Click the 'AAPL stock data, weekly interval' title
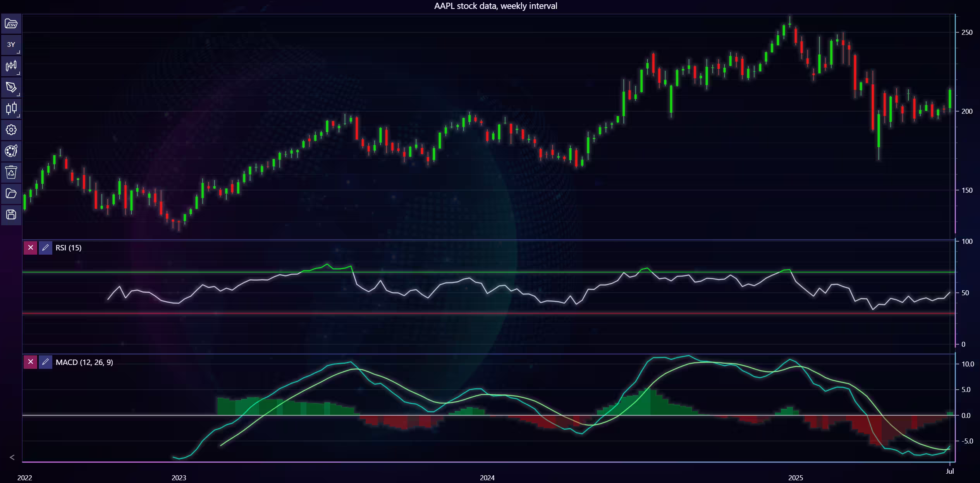The image size is (980, 483). click(x=495, y=6)
